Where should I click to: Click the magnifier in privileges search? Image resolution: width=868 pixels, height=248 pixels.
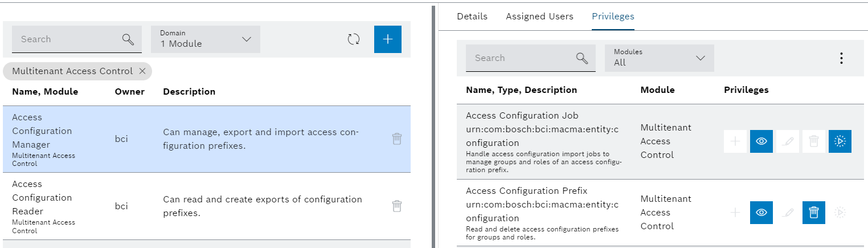click(x=582, y=58)
